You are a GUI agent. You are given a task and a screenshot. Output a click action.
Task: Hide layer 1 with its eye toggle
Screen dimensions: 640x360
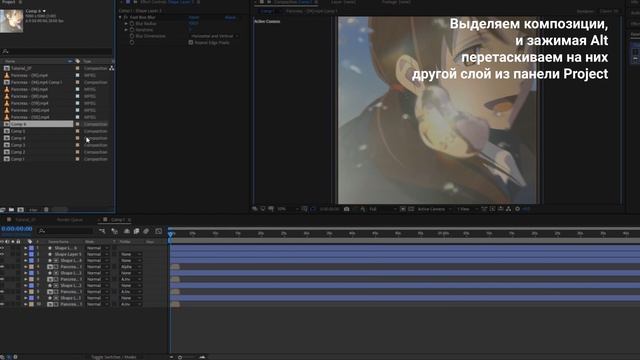pyautogui.click(x=2, y=248)
